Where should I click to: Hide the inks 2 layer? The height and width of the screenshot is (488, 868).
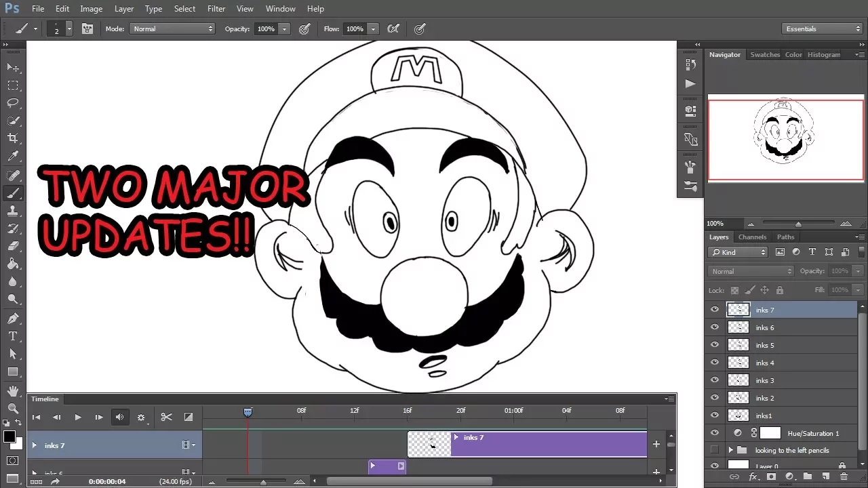(714, 398)
